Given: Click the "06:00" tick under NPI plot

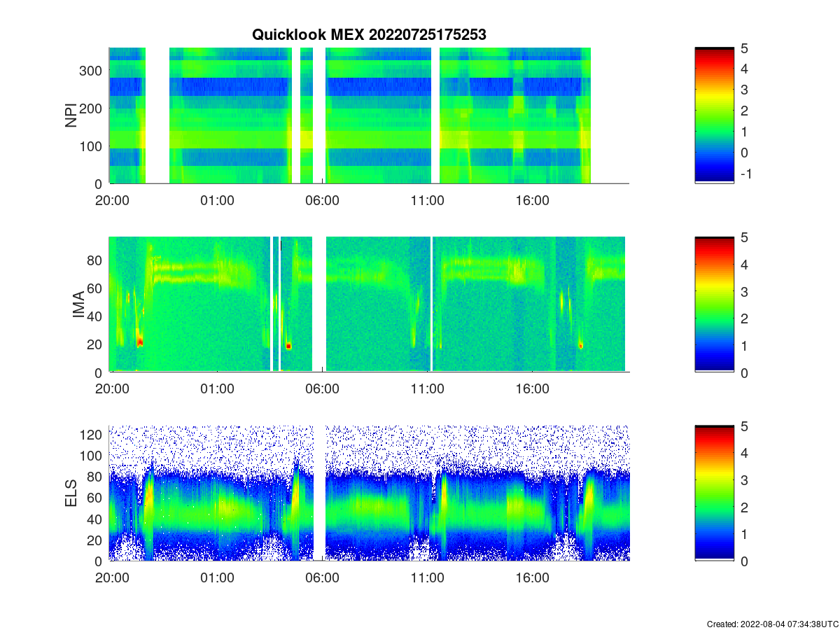Looking at the screenshot, I should click(x=322, y=200).
